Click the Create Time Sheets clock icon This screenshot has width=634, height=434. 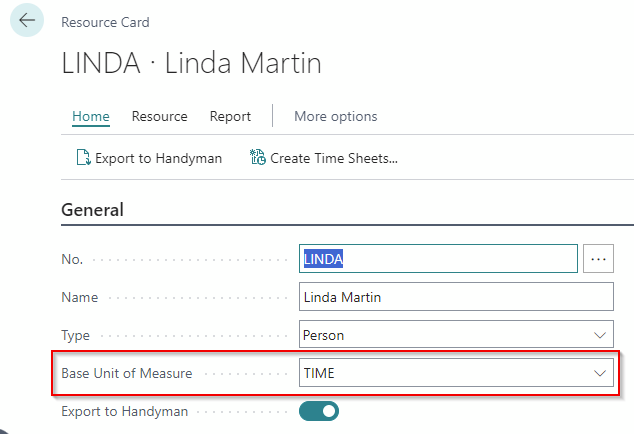(x=258, y=157)
